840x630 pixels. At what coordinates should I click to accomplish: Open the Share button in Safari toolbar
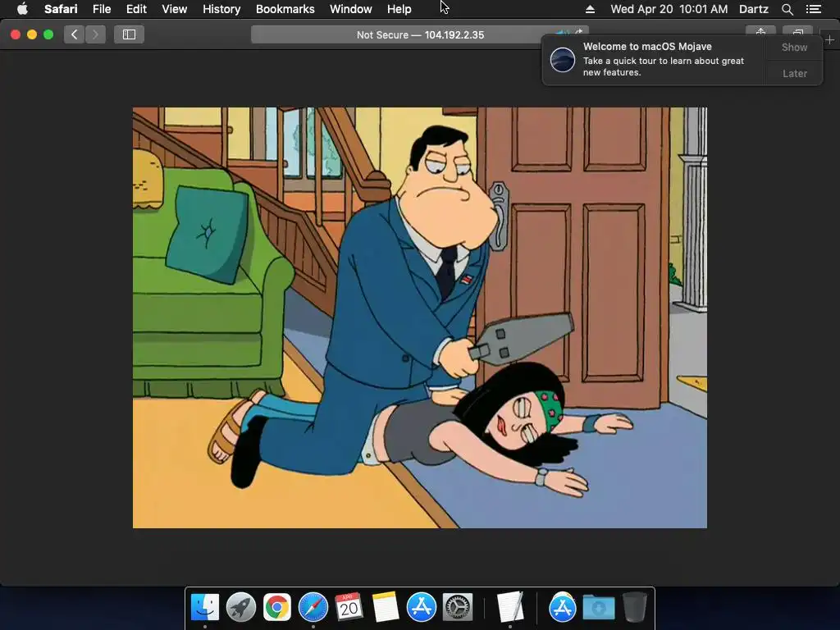[x=760, y=31]
